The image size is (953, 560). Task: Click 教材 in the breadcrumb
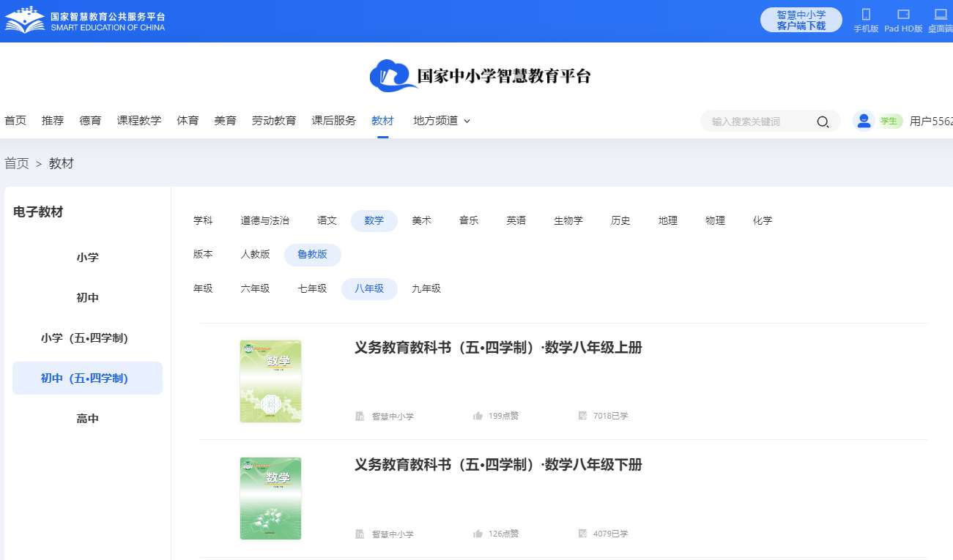click(62, 163)
